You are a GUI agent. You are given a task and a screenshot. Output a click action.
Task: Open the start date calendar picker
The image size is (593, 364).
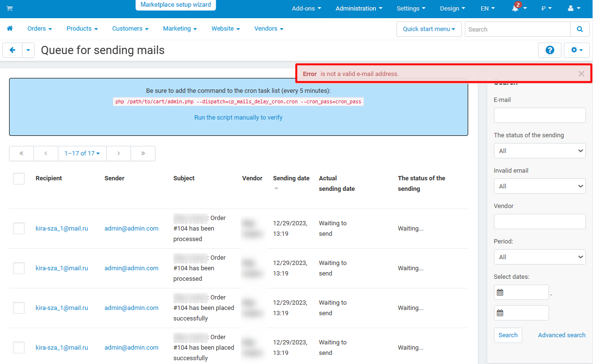(500, 292)
